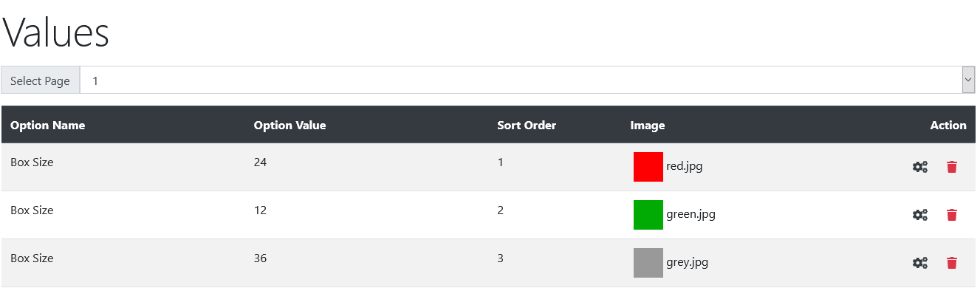Select the red.jpg file name

685,166
